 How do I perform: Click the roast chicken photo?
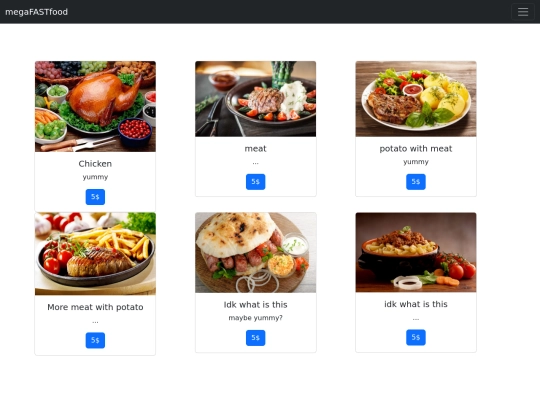click(95, 106)
